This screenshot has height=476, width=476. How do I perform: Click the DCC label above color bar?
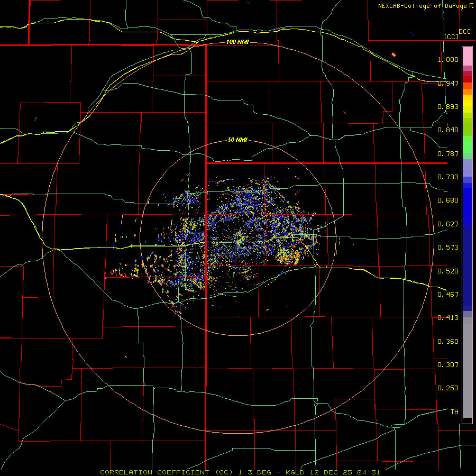tap(464, 32)
